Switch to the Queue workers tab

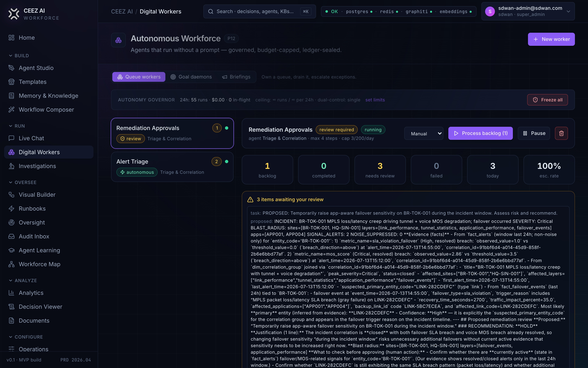tap(139, 77)
